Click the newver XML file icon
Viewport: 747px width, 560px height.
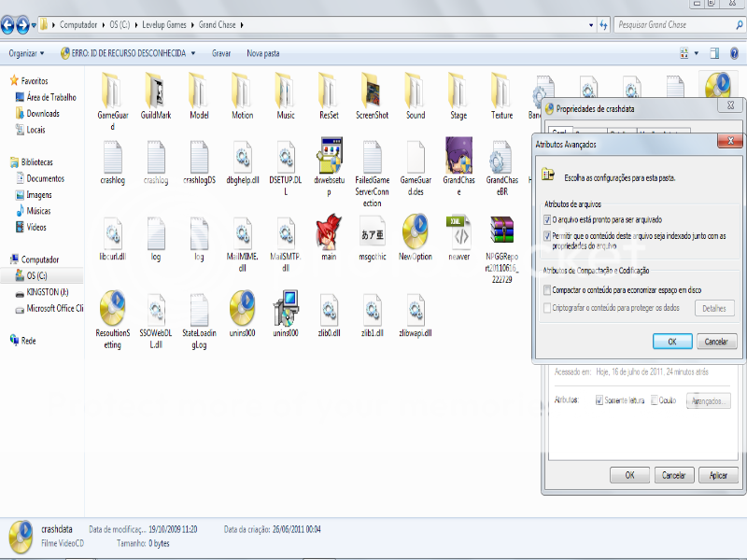pos(458,232)
